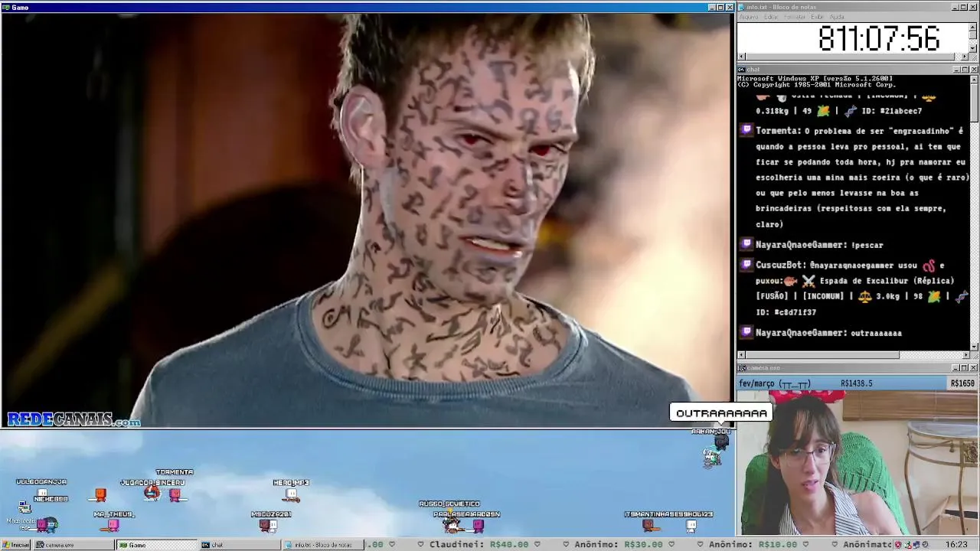The image size is (980, 551).
Task: Click the RUSSO_SOVIETICO avatar
Action: pos(452,525)
